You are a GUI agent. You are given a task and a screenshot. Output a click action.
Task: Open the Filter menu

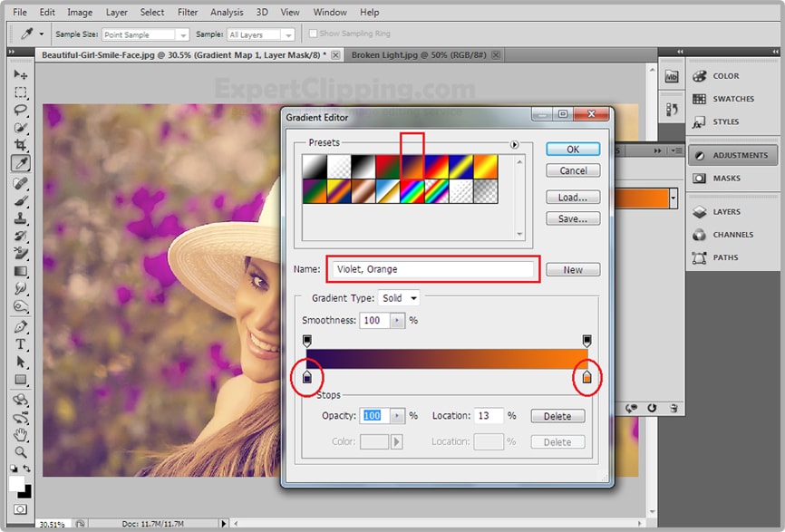click(x=188, y=13)
